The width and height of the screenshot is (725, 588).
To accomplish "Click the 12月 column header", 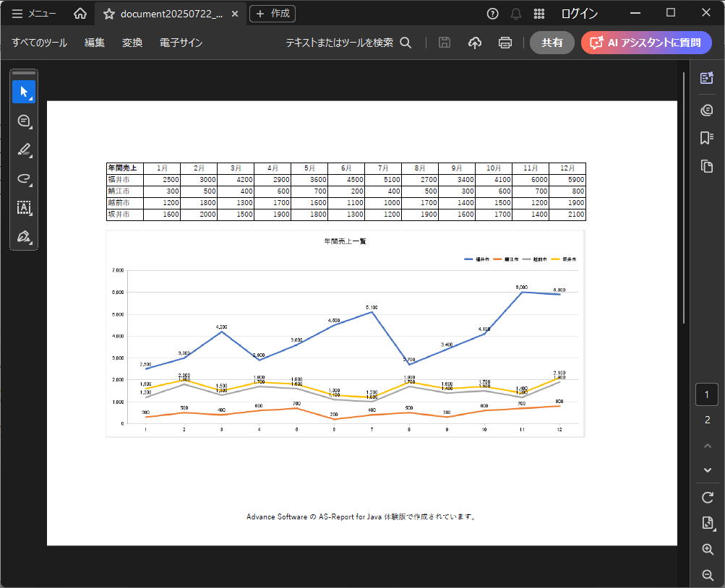I will click(567, 168).
